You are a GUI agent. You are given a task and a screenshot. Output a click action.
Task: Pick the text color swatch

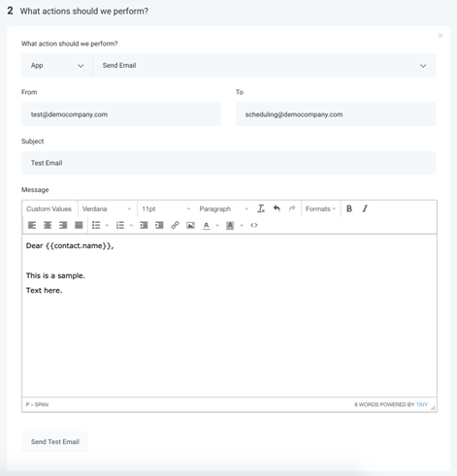click(207, 225)
